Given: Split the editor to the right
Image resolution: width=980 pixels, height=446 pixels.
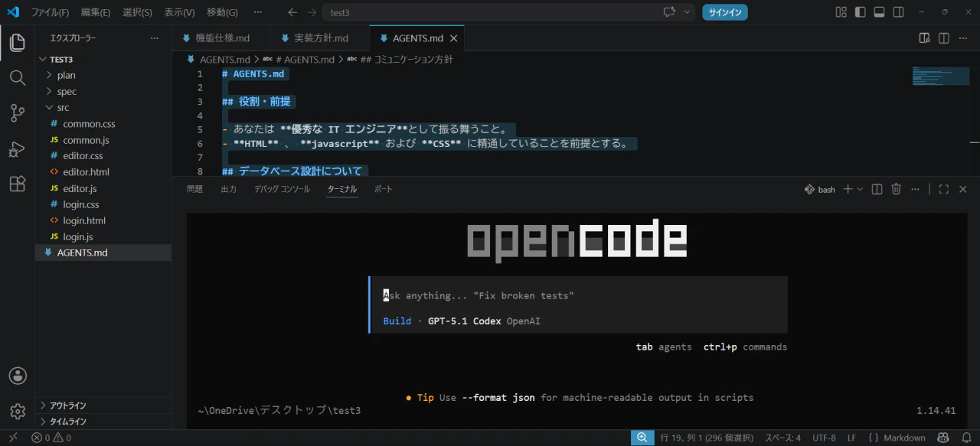Looking at the screenshot, I should click(x=943, y=37).
